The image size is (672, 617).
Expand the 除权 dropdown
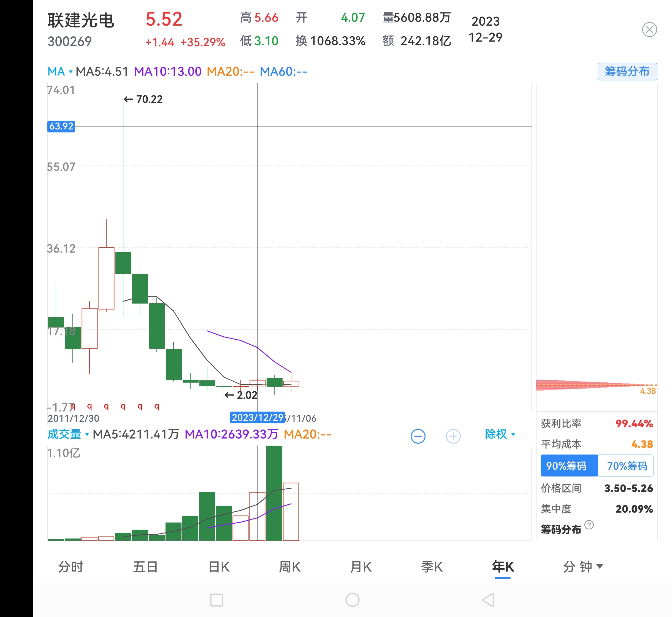coord(500,434)
